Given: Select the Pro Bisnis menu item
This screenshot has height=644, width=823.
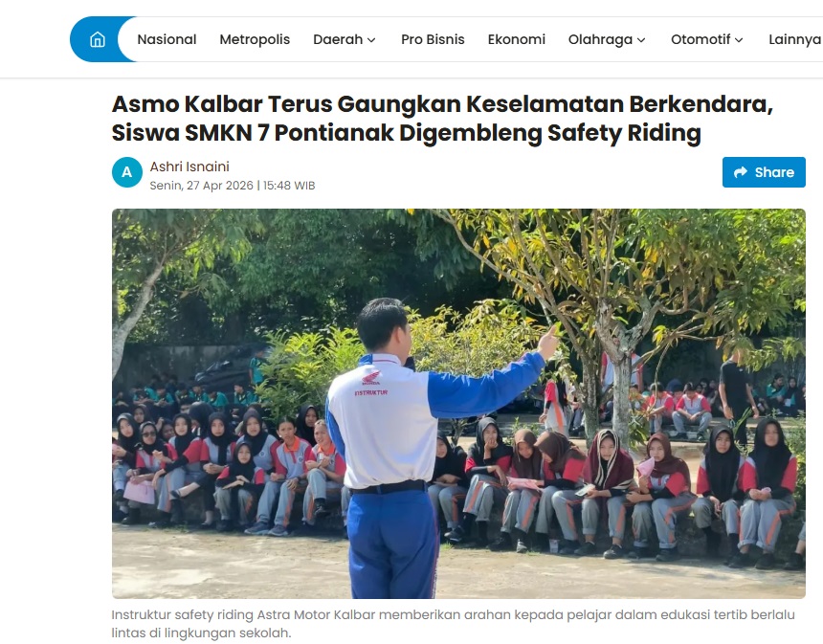Looking at the screenshot, I should [433, 39].
